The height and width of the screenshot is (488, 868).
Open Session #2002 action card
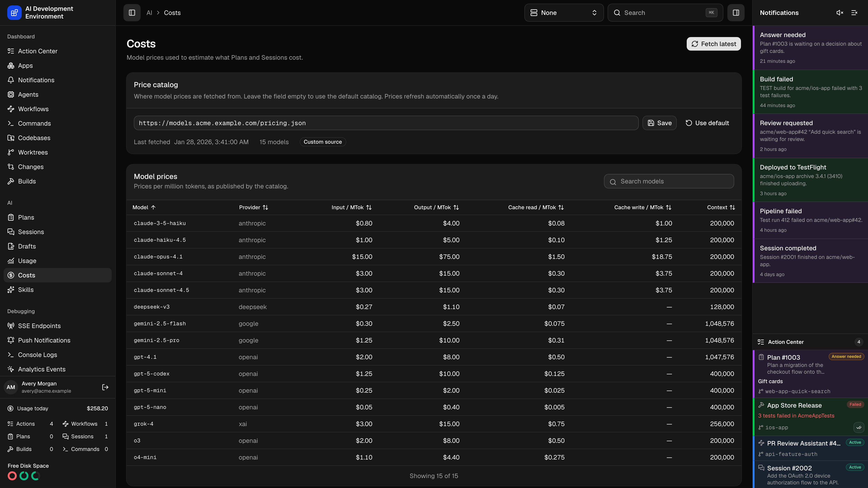point(810,474)
